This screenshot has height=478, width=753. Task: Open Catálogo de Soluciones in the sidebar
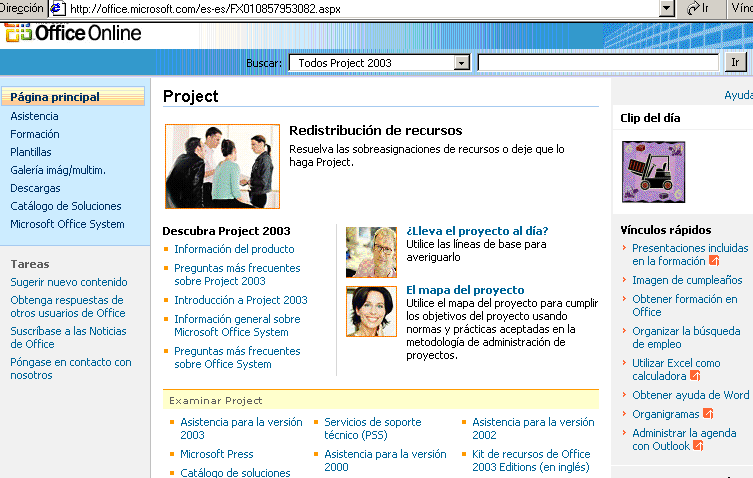point(66,206)
